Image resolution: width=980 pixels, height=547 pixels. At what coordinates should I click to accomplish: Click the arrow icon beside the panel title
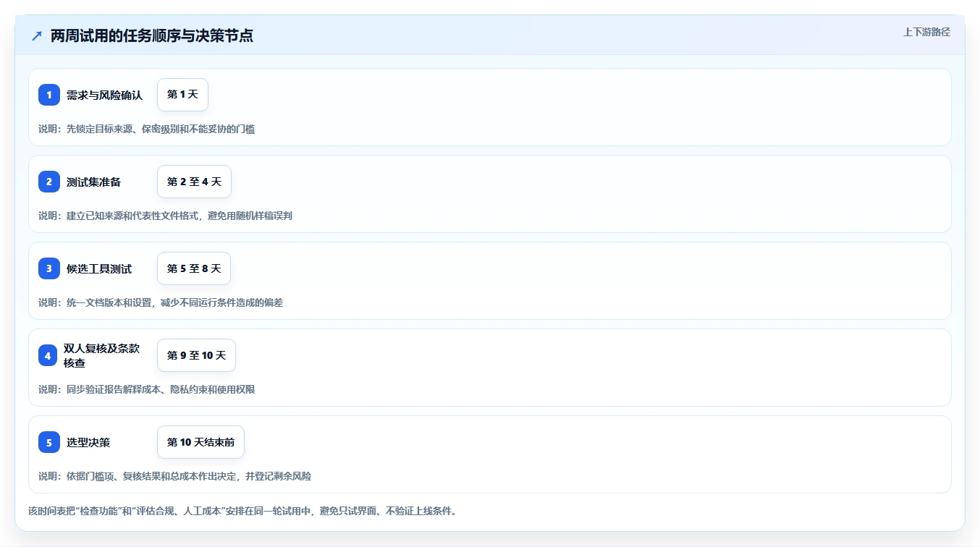coord(37,35)
